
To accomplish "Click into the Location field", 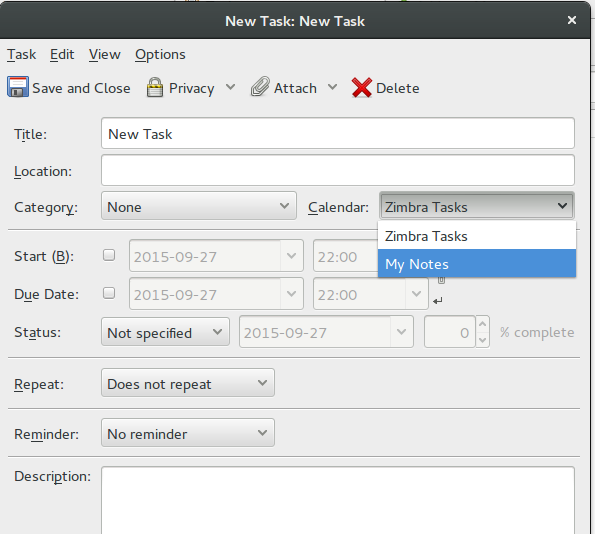I will pos(338,170).
